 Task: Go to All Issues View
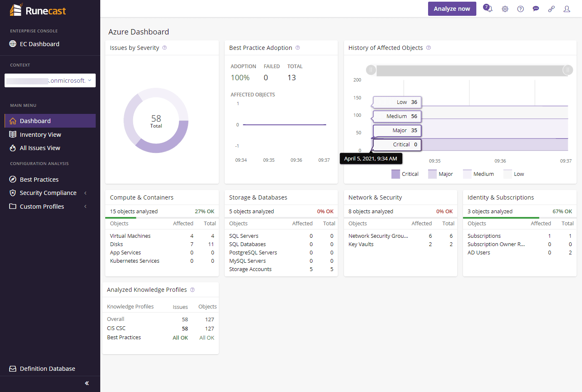pyautogui.click(x=40, y=148)
